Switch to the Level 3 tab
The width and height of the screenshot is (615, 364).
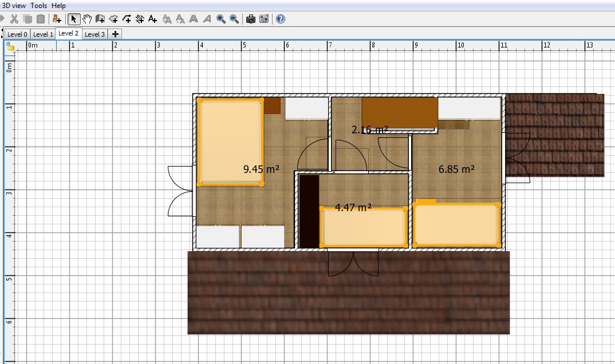point(94,34)
